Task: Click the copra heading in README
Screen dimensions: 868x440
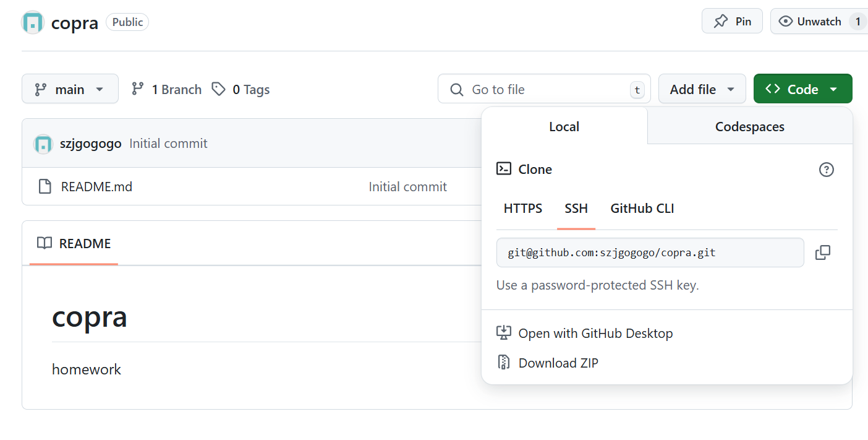Action: [90, 317]
